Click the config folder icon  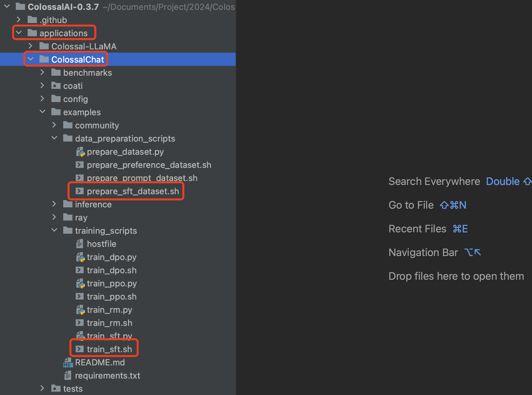click(56, 98)
